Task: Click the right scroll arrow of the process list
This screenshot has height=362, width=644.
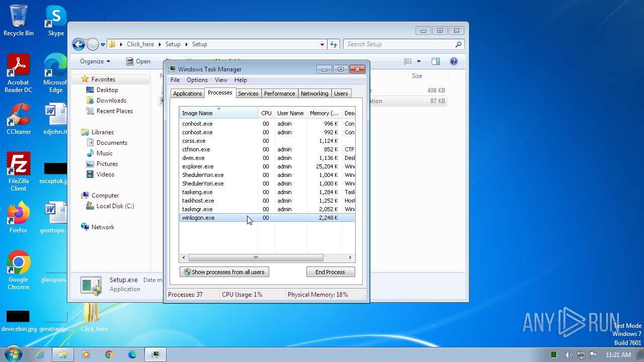Action: click(351, 258)
